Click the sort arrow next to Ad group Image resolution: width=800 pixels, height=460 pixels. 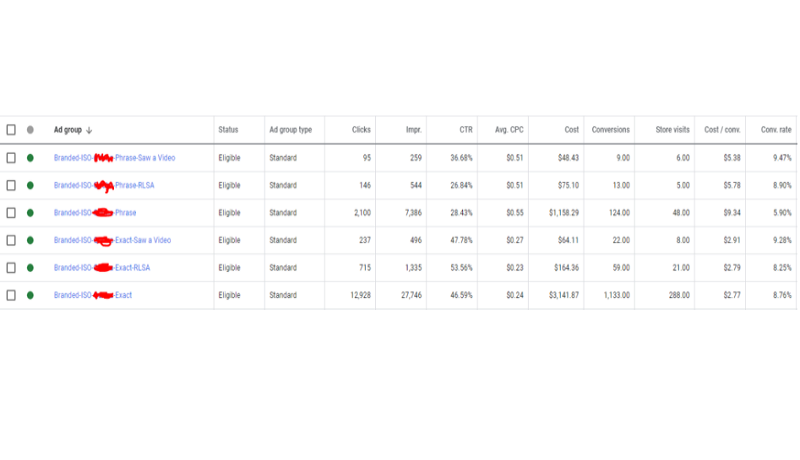pos(89,130)
